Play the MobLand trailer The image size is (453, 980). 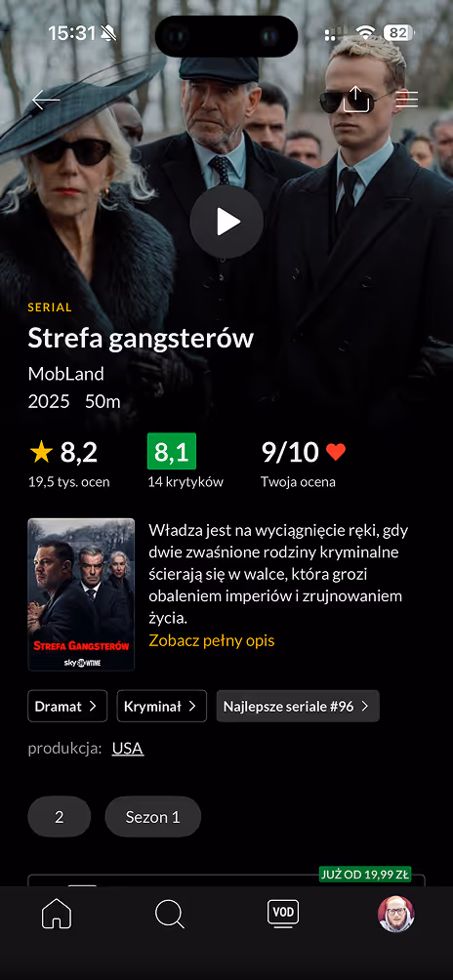pyautogui.click(x=226, y=222)
